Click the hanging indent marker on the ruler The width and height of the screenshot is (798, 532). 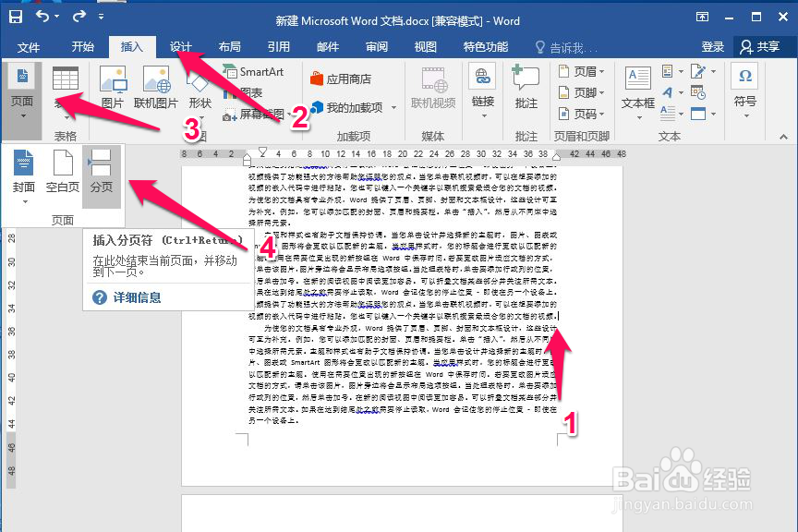[x=248, y=157]
